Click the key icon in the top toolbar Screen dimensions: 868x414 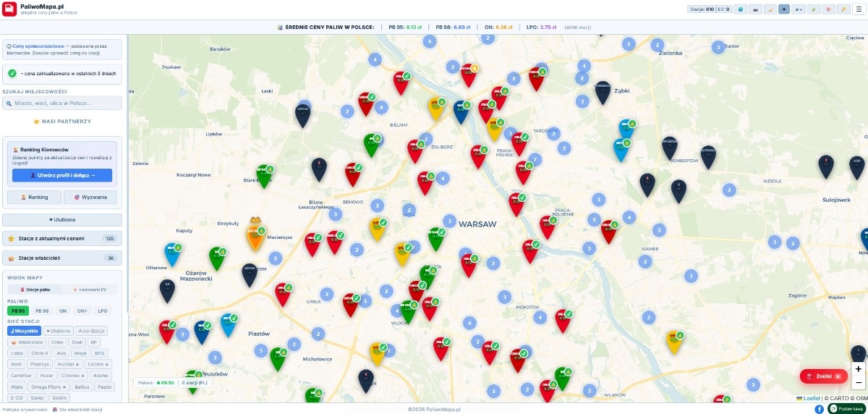(x=843, y=9)
